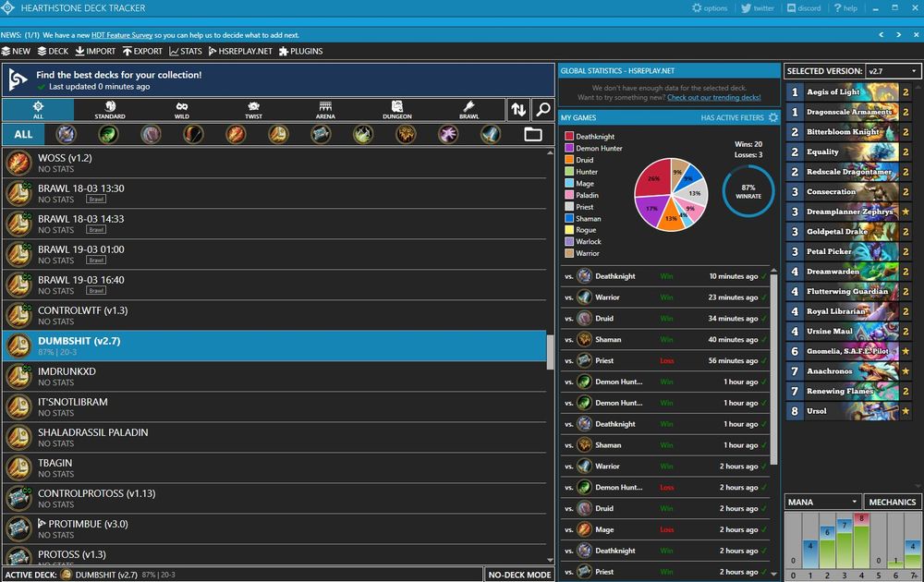Screen dimensions: 924x582
Task: Open the HSREPLAY.NET menu
Action: point(240,51)
